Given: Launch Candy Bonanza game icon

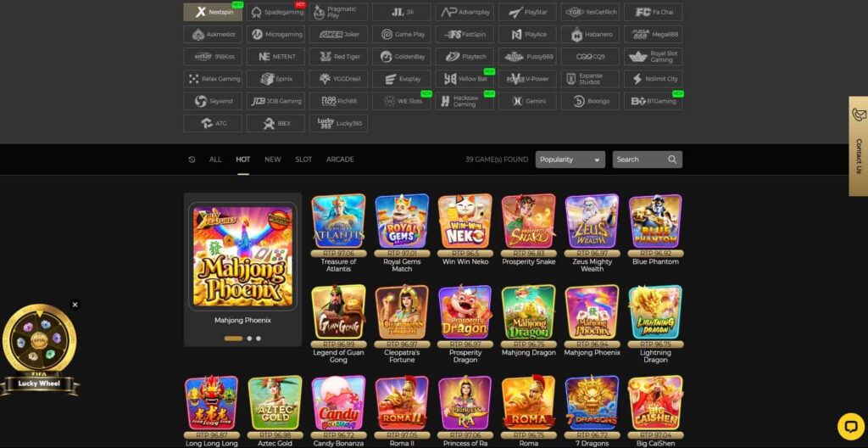Looking at the screenshot, I should 338,402.
